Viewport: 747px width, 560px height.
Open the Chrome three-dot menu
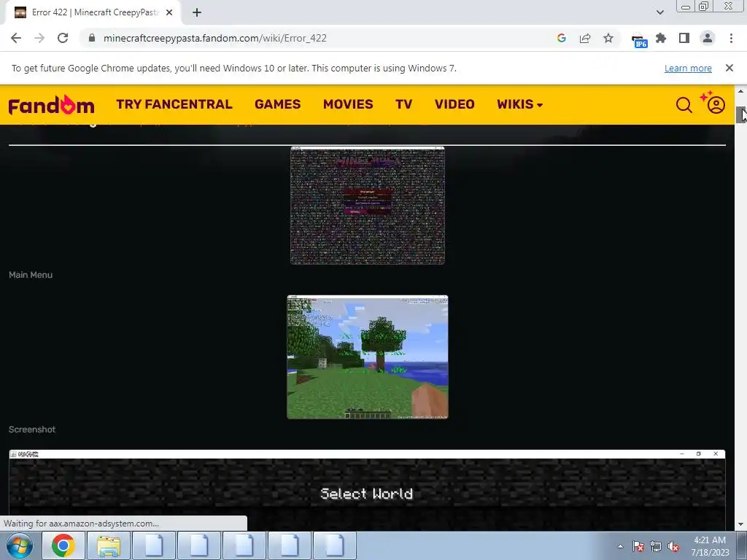click(x=731, y=38)
